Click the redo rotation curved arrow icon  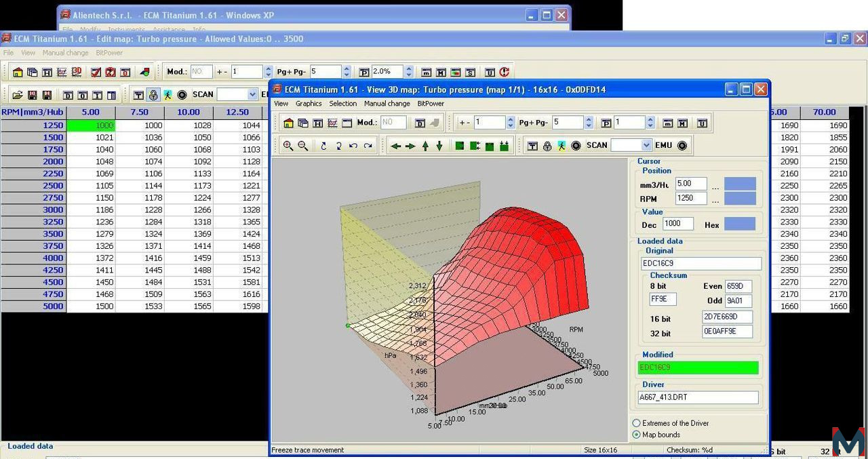coord(368,145)
